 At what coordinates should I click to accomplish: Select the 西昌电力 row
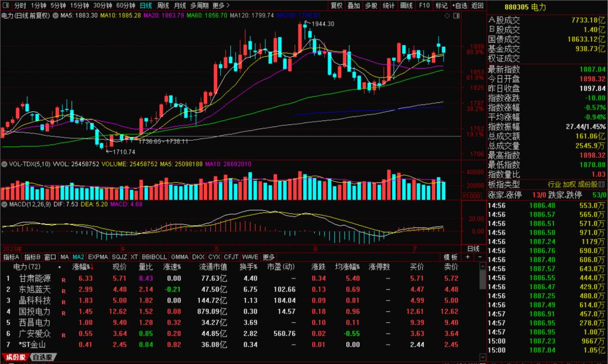[x=240, y=322]
